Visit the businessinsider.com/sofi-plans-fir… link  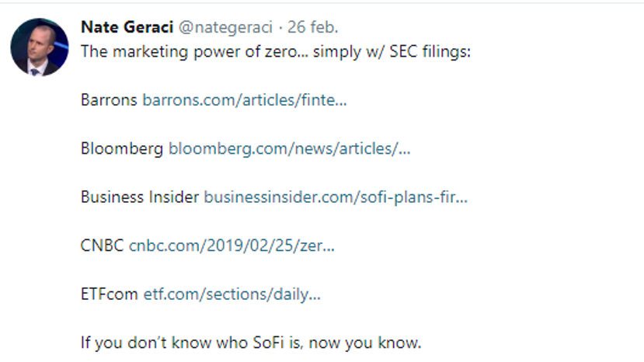(x=336, y=197)
